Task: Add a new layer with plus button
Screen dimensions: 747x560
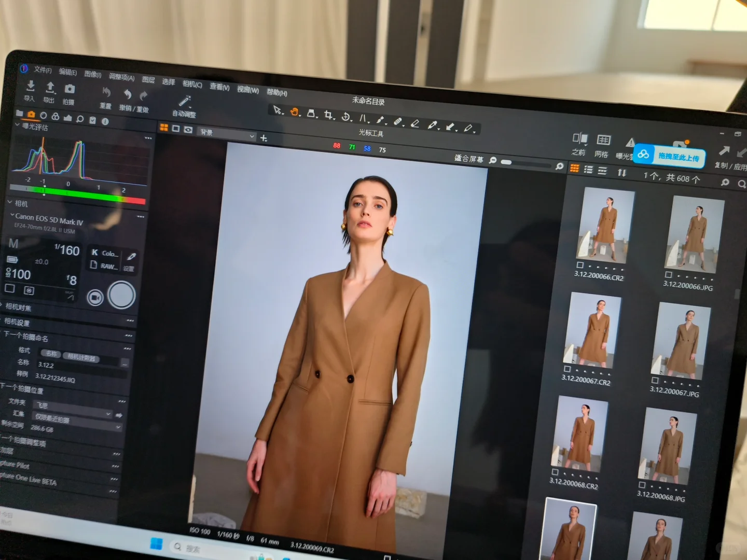Action: click(264, 138)
